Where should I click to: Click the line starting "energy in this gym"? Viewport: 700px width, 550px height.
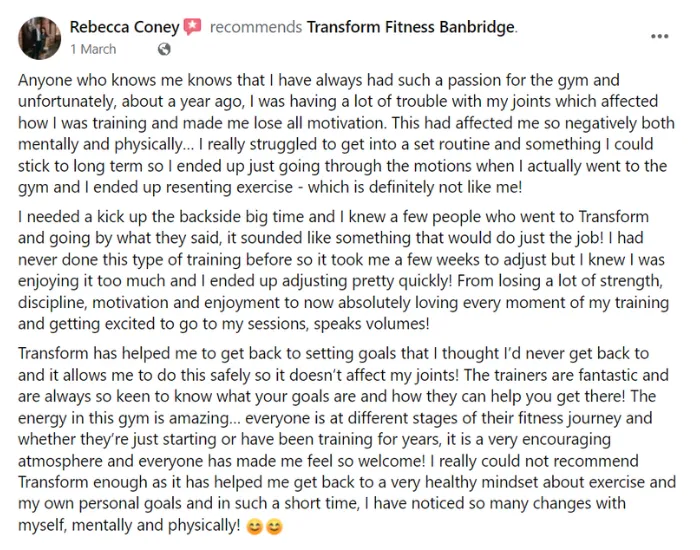335,418
